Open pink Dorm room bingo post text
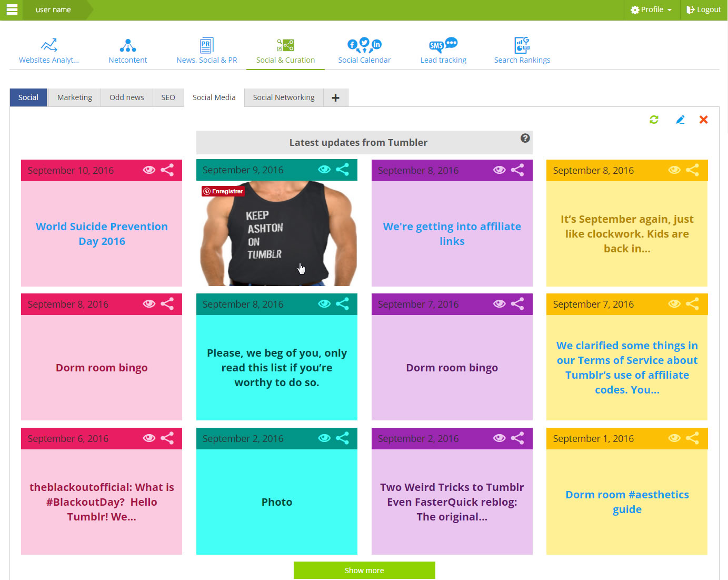 tap(102, 368)
